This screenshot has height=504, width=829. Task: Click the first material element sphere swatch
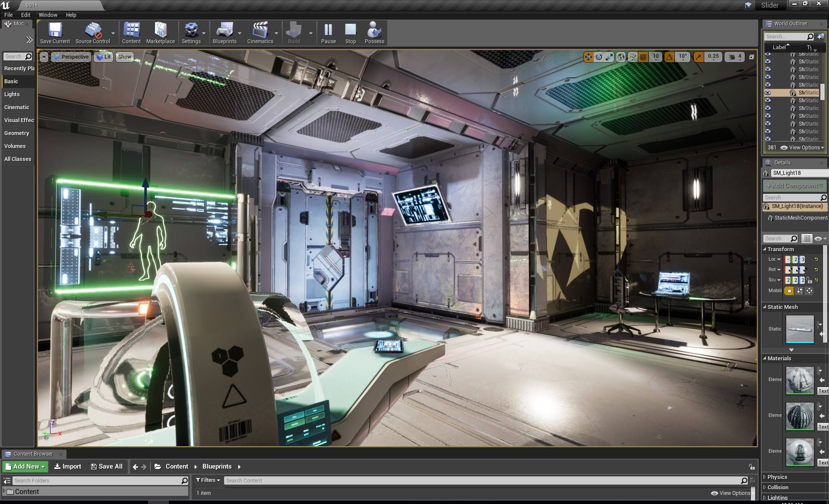click(800, 380)
